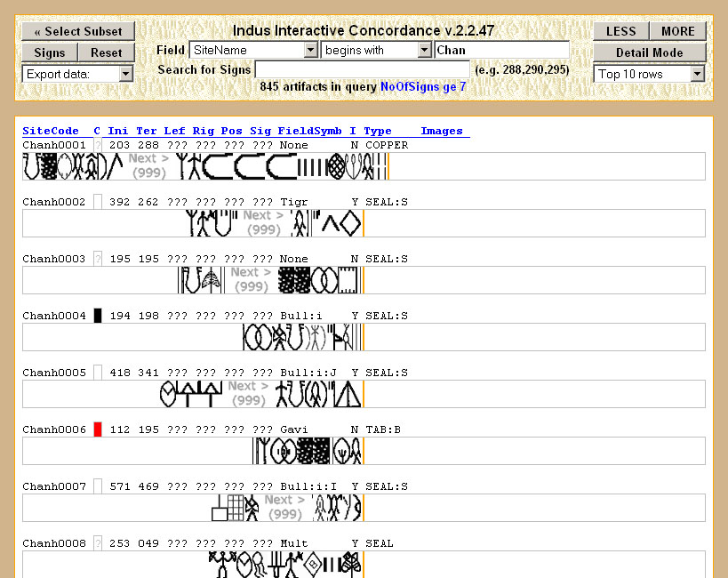Click the white color box of Chanh0005

coord(98,373)
